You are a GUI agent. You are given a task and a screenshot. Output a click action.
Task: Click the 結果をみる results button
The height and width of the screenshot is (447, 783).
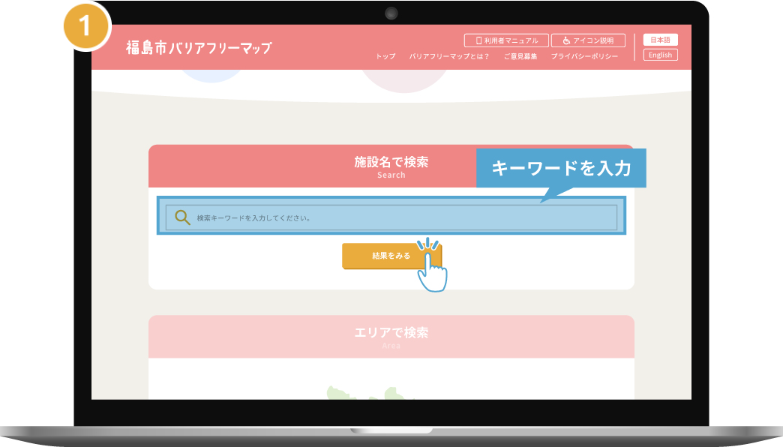pos(392,256)
